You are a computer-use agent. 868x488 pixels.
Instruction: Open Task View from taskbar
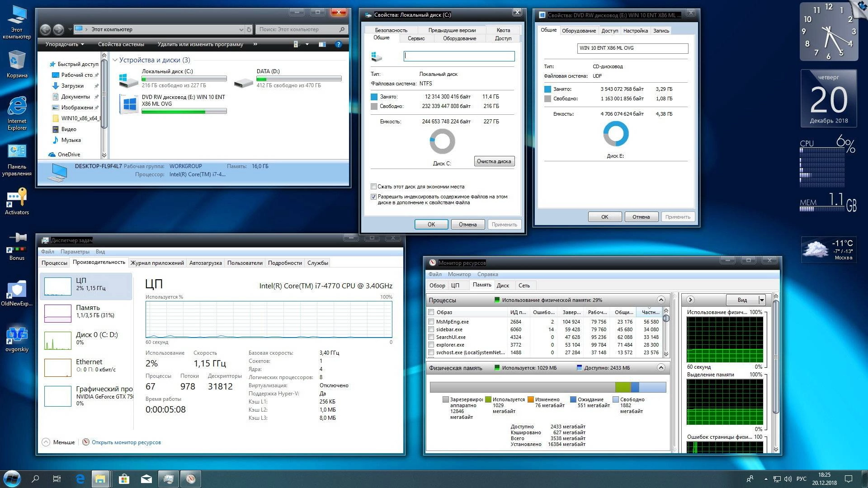57,479
